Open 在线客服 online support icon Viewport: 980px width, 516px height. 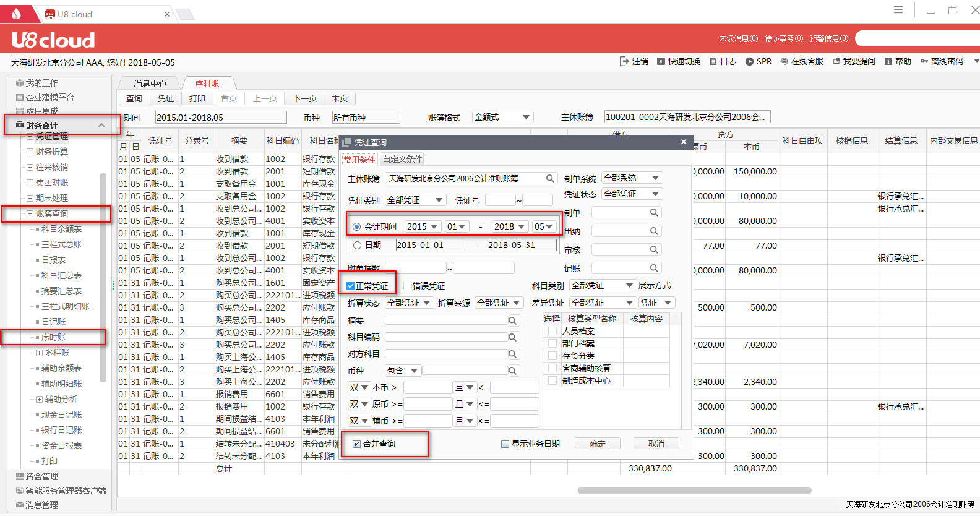tap(784, 61)
